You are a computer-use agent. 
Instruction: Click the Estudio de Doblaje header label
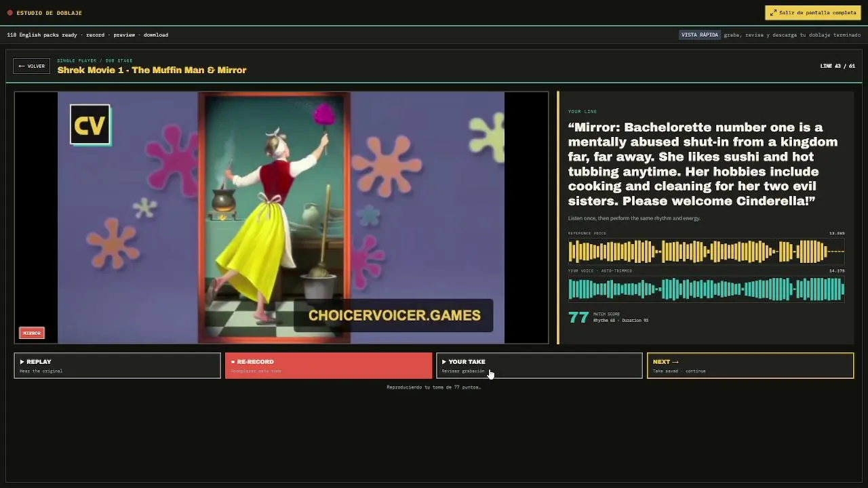coord(49,13)
